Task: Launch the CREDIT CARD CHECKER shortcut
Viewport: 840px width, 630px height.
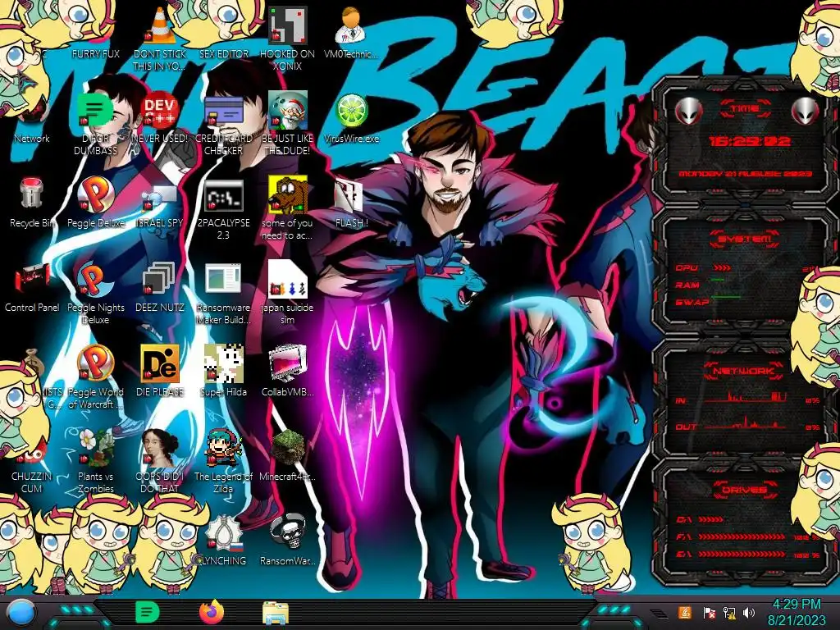Action: pyautogui.click(x=224, y=112)
